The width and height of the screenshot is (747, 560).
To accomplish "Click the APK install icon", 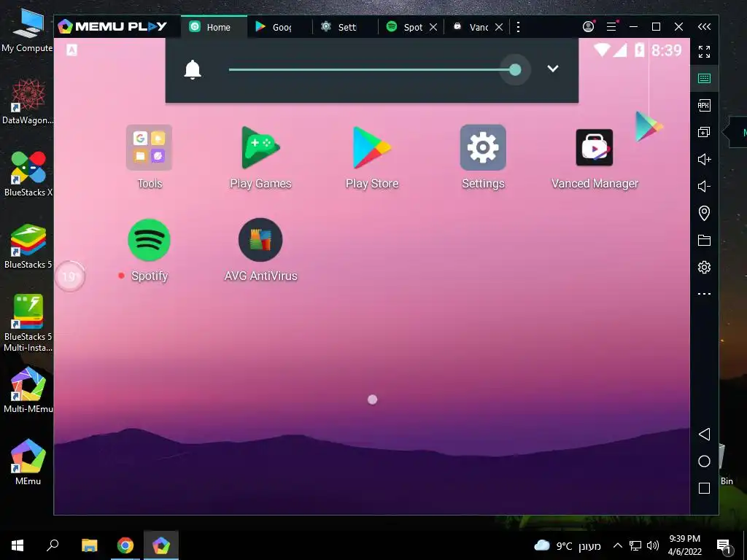I will 704,105.
